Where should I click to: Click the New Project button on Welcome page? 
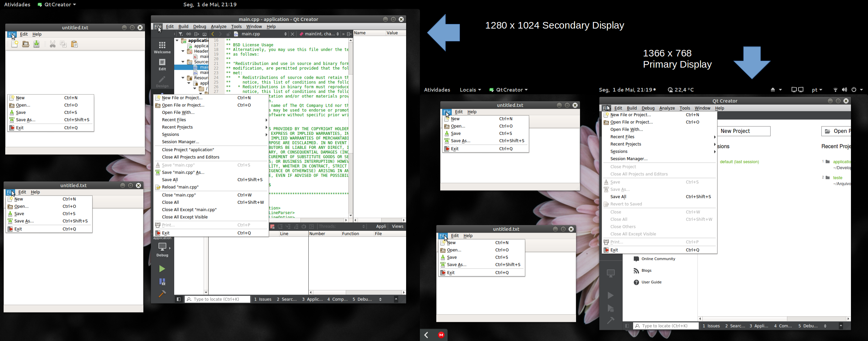[744, 131]
